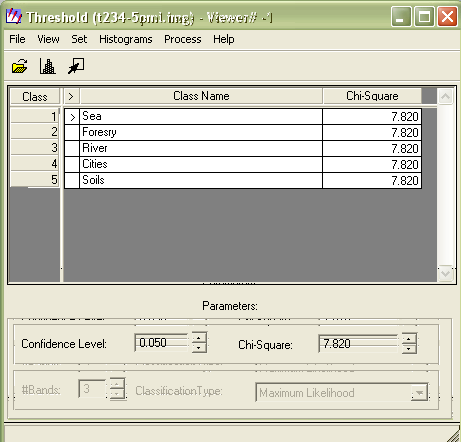Click the Foresry class name cell
The width and height of the screenshot is (461, 442).
pyautogui.click(x=201, y=132)
